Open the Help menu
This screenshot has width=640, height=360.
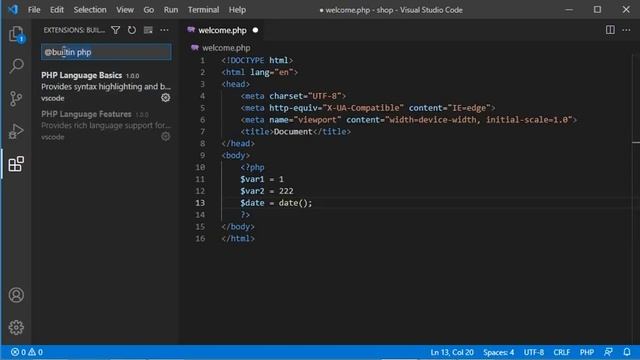click(237, 9)
